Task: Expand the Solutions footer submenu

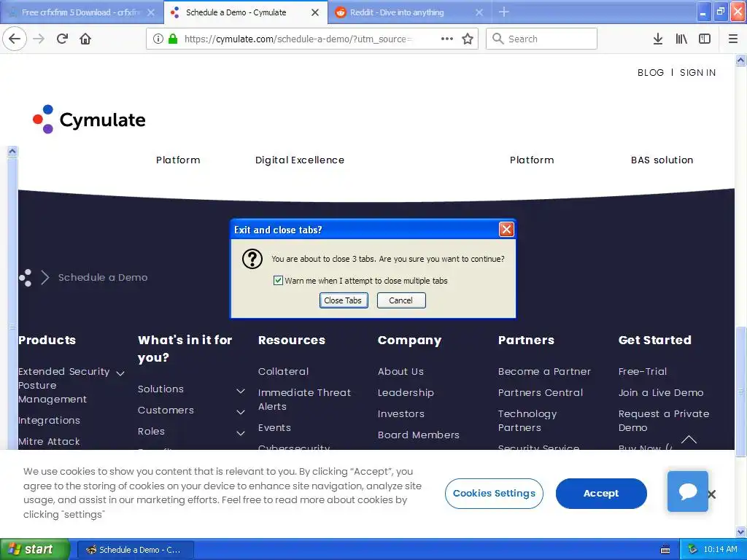Action: [241, 391]
